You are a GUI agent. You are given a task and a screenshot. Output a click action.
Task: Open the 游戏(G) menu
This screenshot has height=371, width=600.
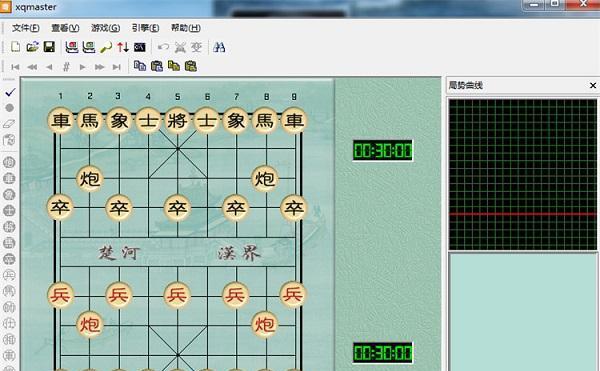tap(105, 28)
